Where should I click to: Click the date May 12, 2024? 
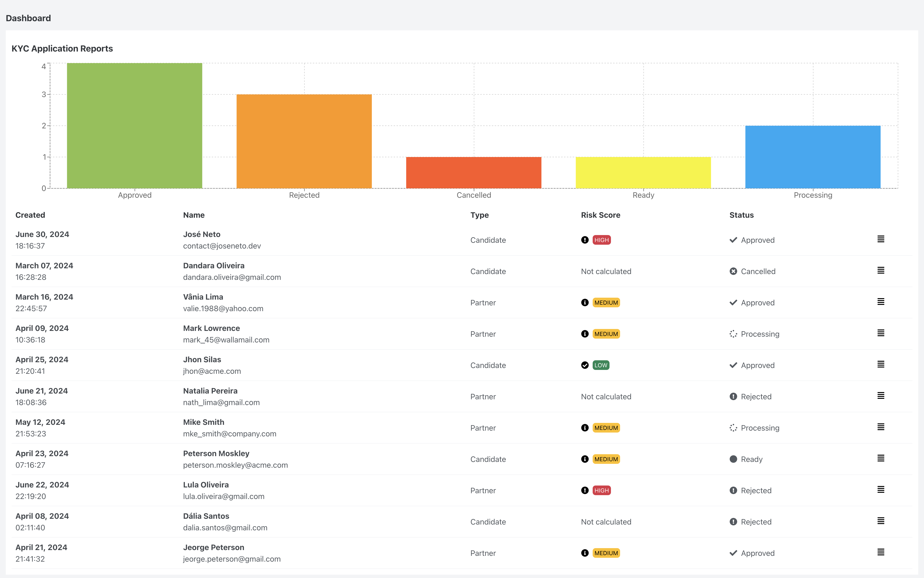40,422
